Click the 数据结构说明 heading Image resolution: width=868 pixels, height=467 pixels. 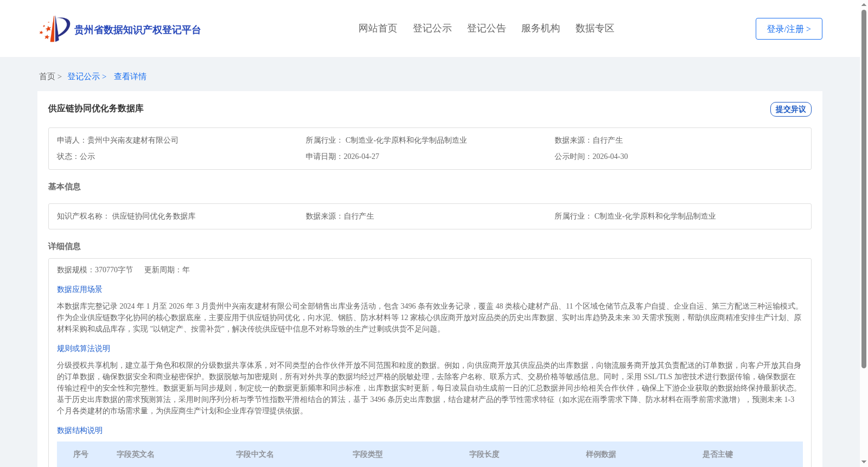pos(80,430)
